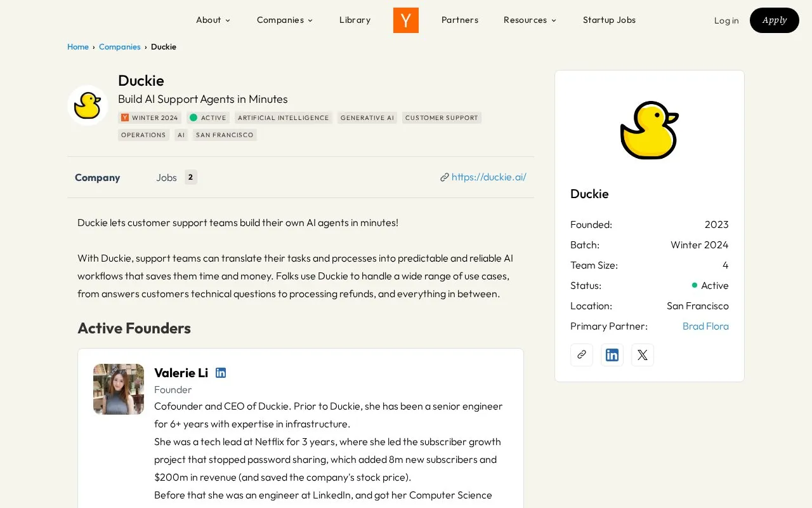Go to Home breadcrumb
The height and width of the screenshot is (508, 812).
click(x=78, y=47)
